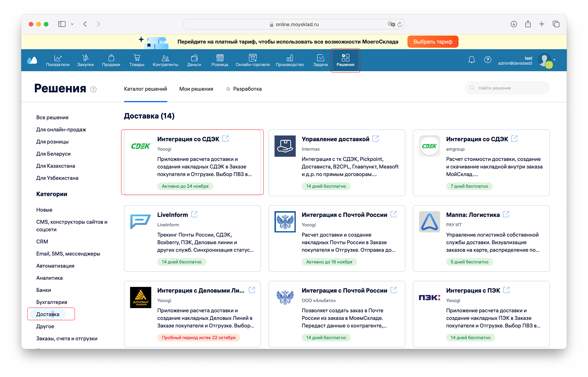The image size is (588, 377).
Task: Expand the Safari sidebar options chevron
Action: pyautogui.click(x=72, y=24)
